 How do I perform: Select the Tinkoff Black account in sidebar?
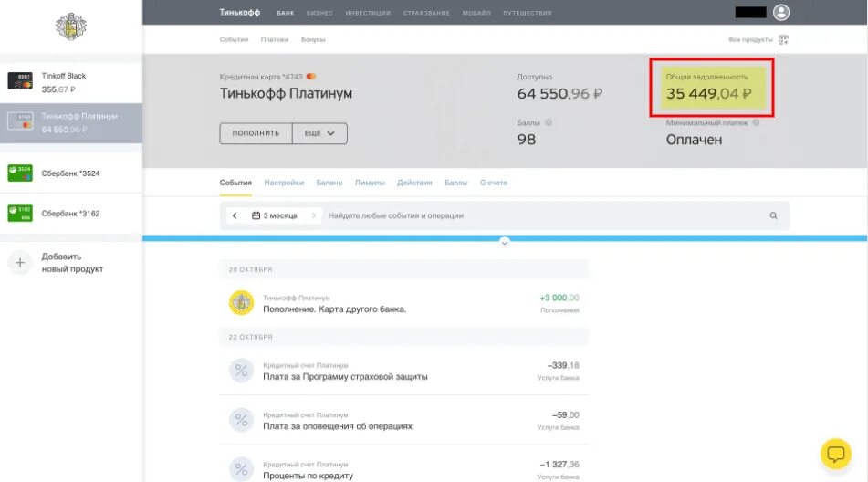point(71,82)
